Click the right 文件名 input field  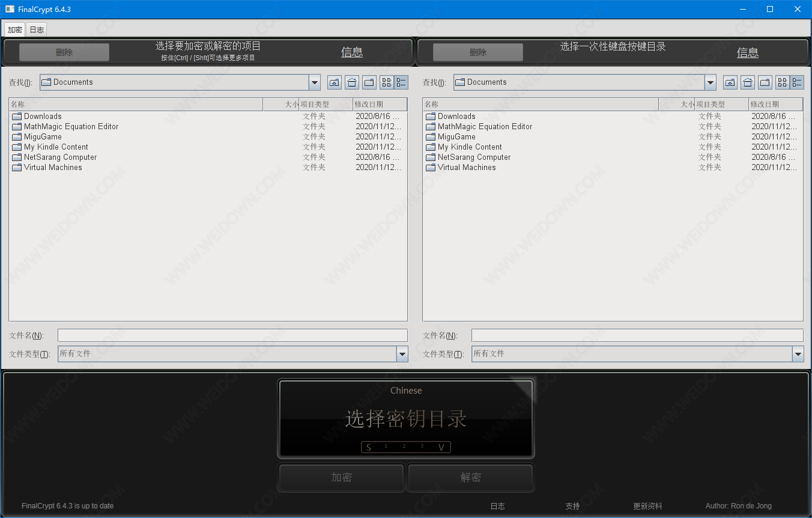(x=637, y=335)
